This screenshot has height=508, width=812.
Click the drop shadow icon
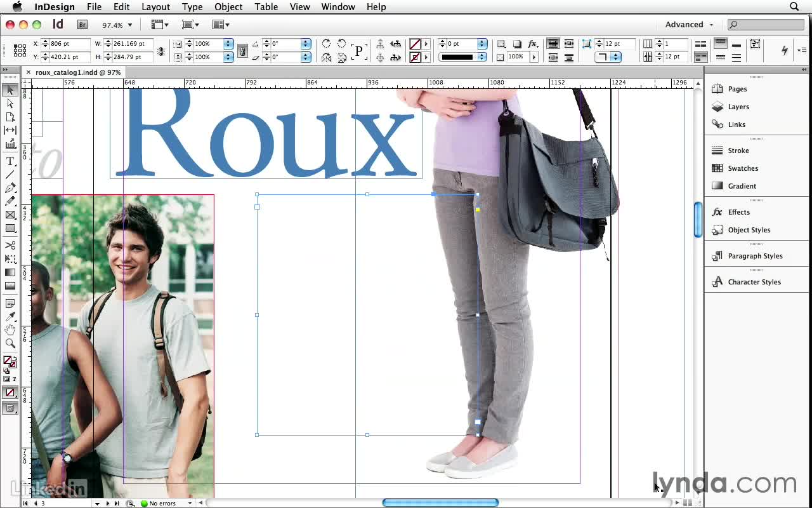517,44
